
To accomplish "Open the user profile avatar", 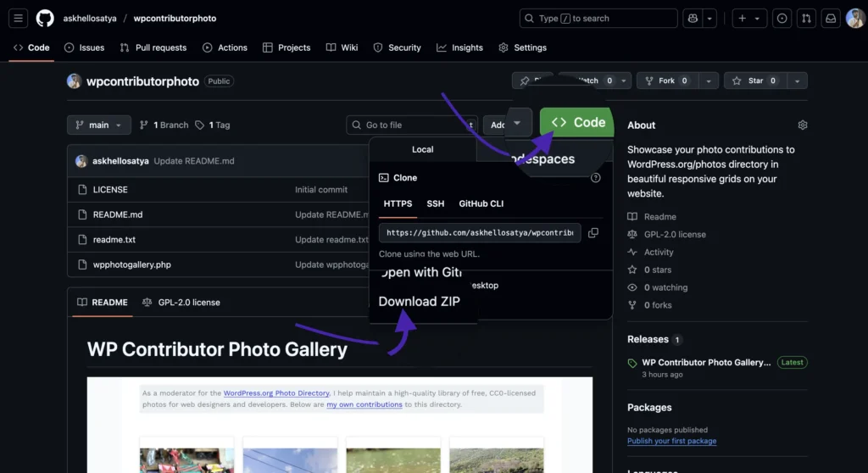I will 854,18.
